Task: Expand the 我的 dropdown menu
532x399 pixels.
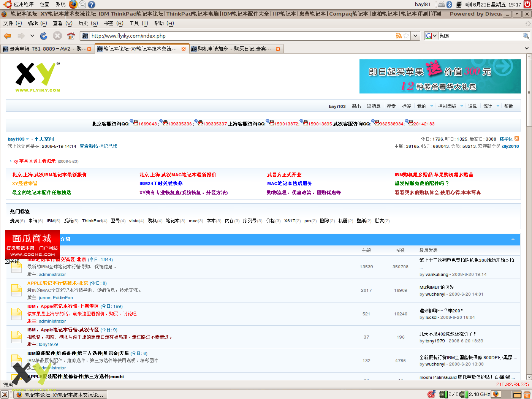Action: coord(432,106)
